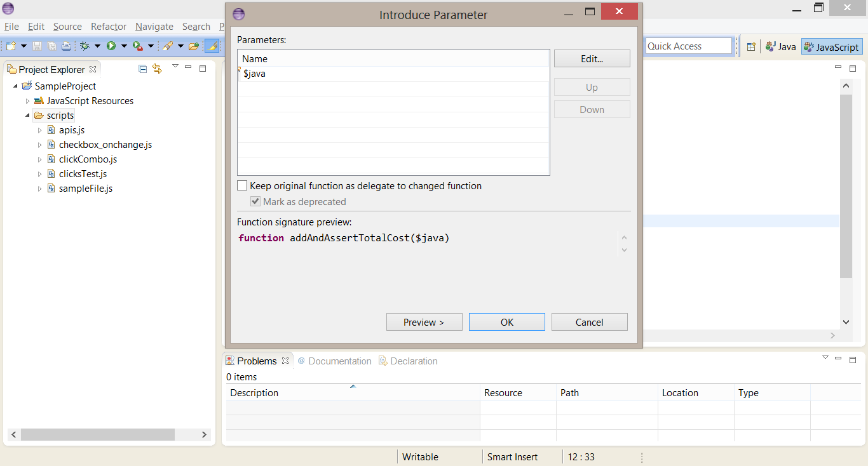Expand the apis.js tree item
This screenshot has height=466, width=868.
(39, 130)
